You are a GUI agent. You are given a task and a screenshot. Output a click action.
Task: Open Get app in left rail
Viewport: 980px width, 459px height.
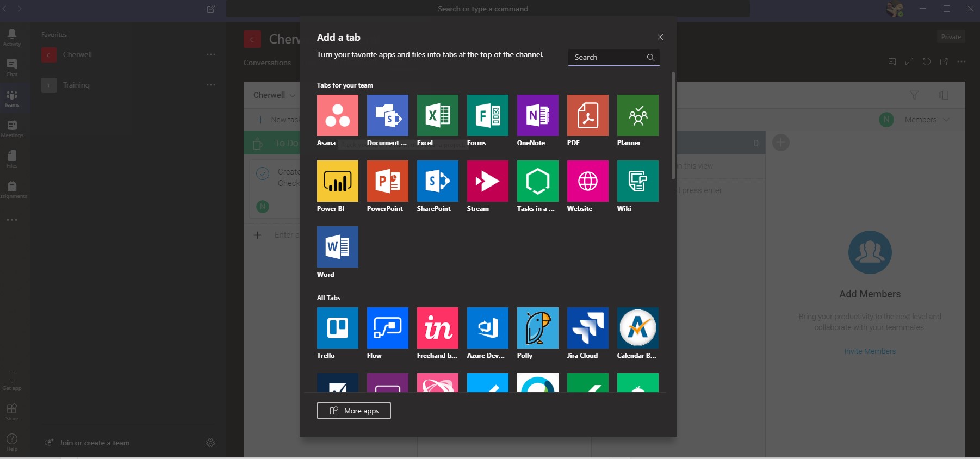12,382
